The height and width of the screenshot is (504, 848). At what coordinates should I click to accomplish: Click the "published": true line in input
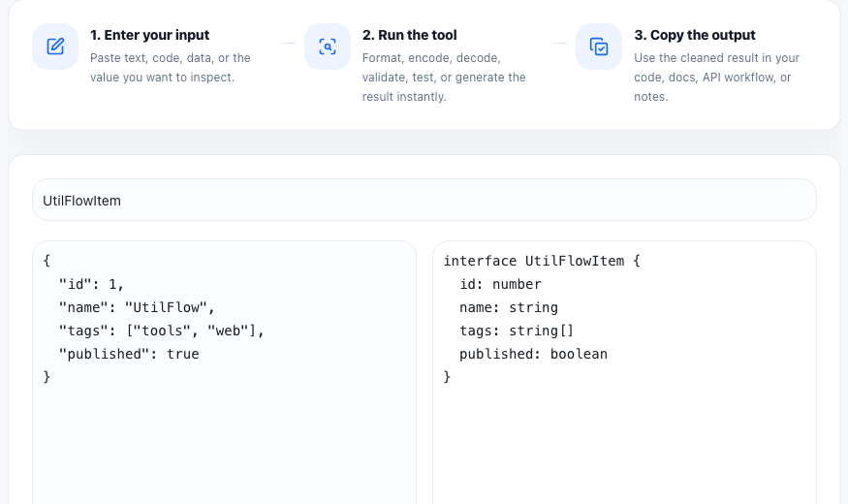click(x=129, y=354)
